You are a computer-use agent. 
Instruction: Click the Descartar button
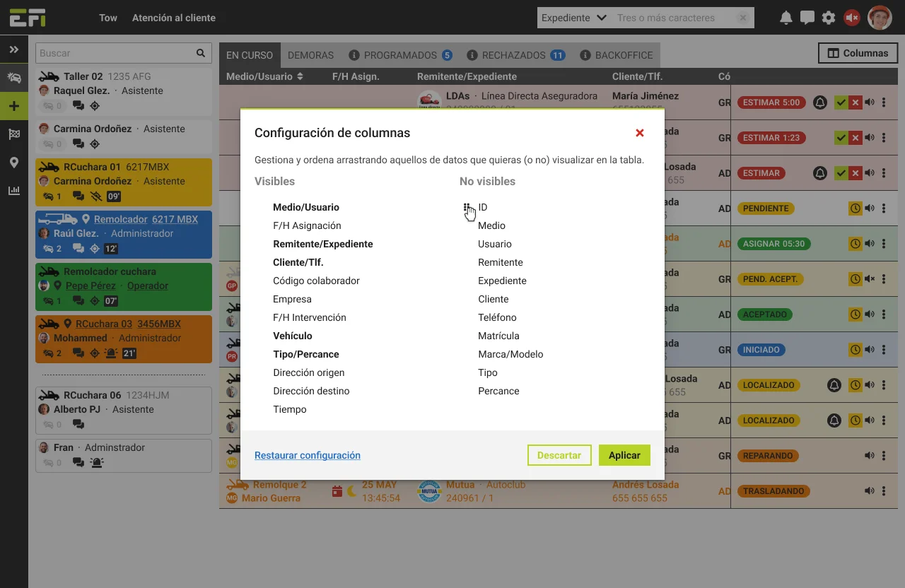[559, 455]
